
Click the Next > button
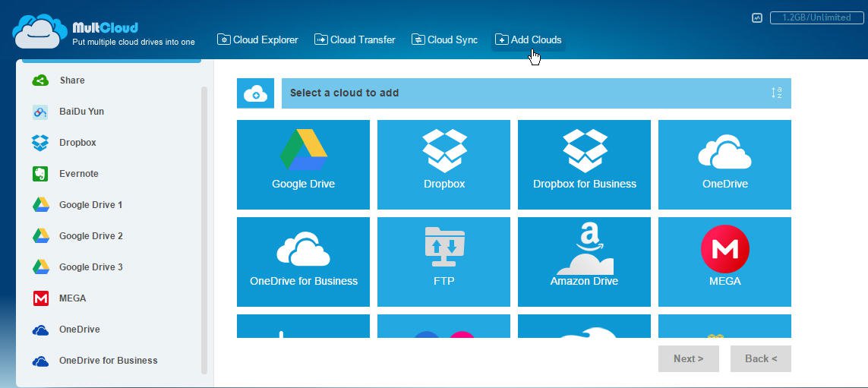pyautogui.click(x=689, y=358)
